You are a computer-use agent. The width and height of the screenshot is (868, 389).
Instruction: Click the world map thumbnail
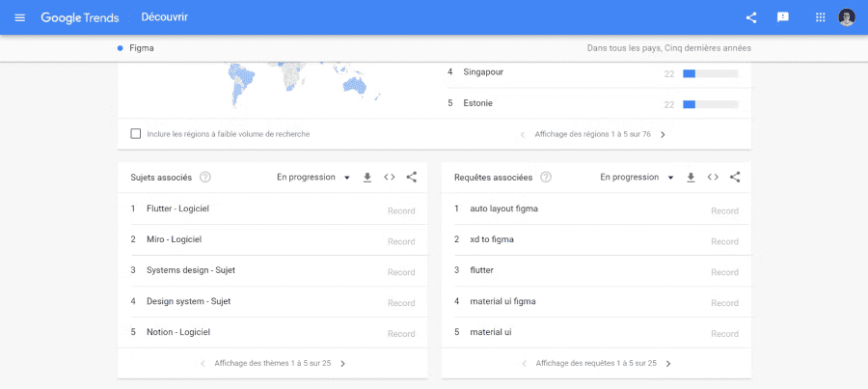[x=305, y=84]
